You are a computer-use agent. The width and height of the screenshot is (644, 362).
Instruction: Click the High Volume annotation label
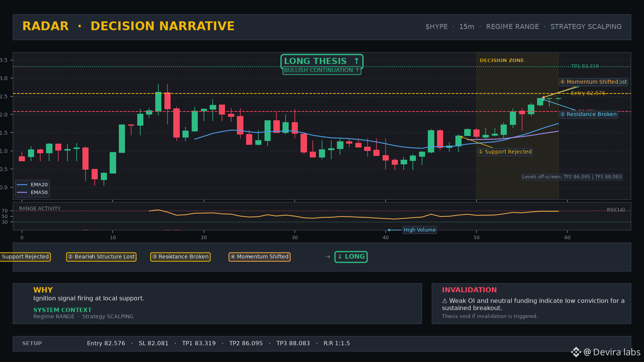pos(419,230)
